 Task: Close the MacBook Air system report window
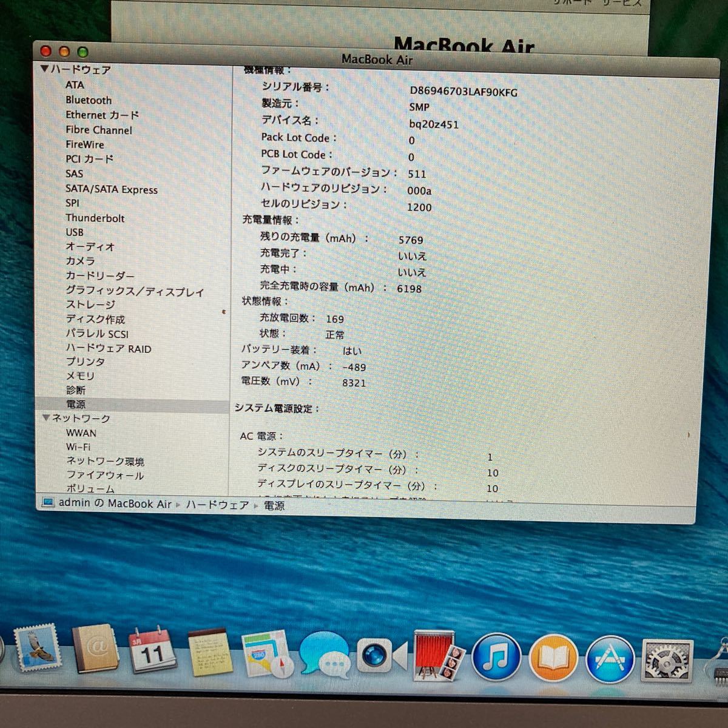point(45,51)
